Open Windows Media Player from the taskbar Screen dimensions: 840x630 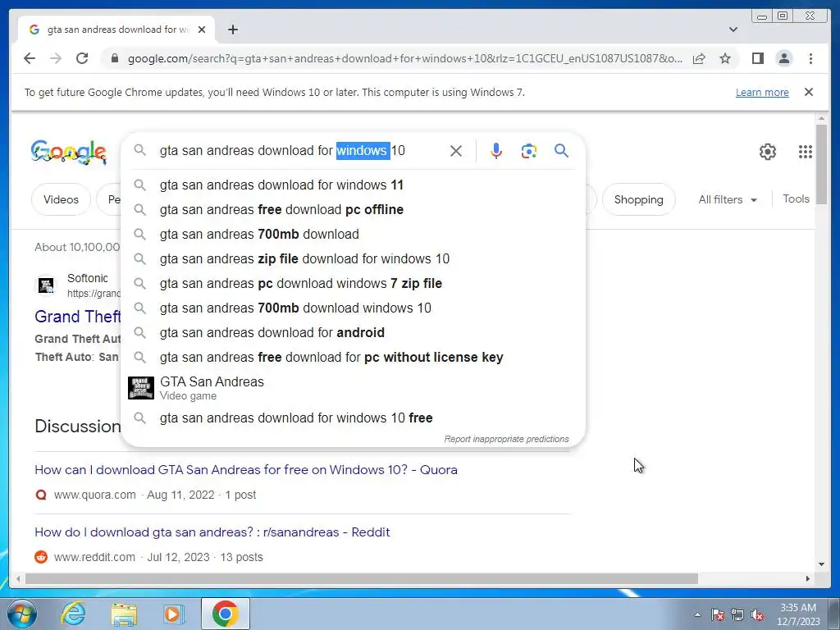pyautogui.click(x=173, y=614)
